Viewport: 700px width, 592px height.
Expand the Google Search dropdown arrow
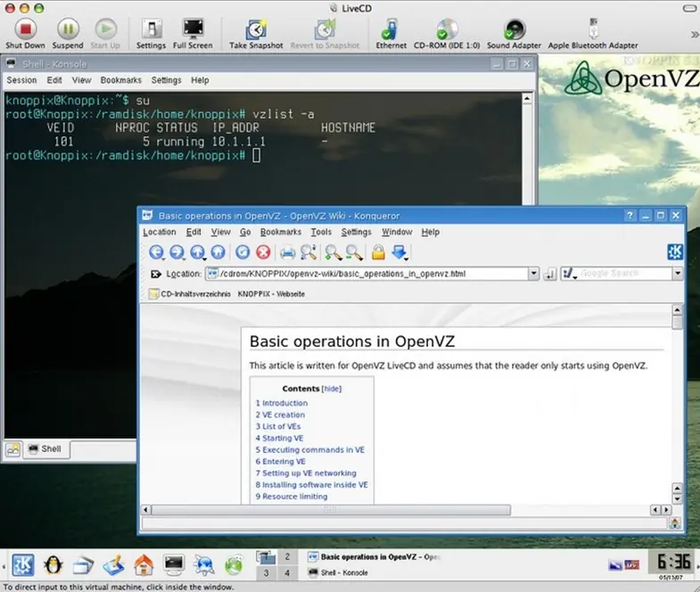pyautogui.click(x=677, y=274)
